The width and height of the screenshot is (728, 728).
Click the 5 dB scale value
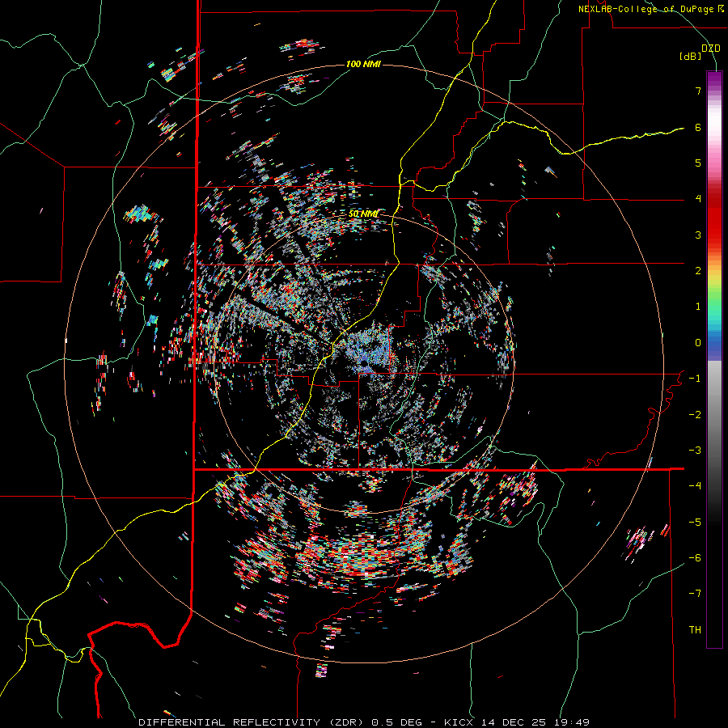[698, 163]
